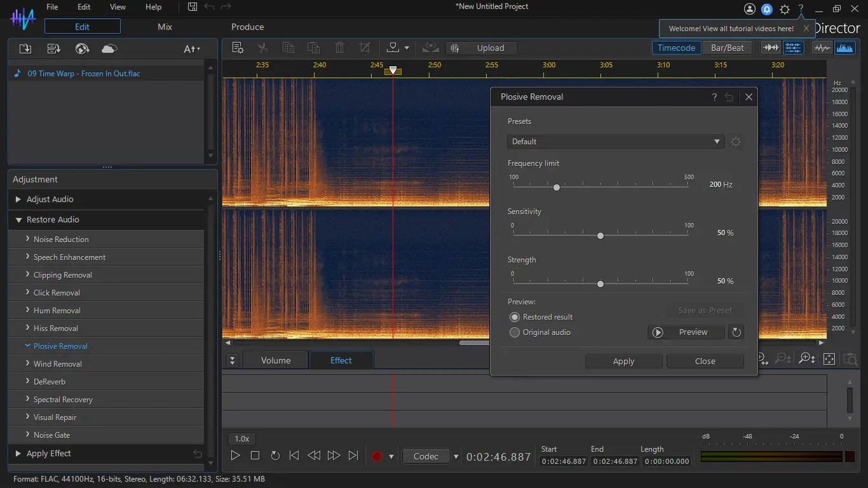Switch ruler to Bar/Beat mode
Viewport: 868px width, 488px height.
click(727, 48)
